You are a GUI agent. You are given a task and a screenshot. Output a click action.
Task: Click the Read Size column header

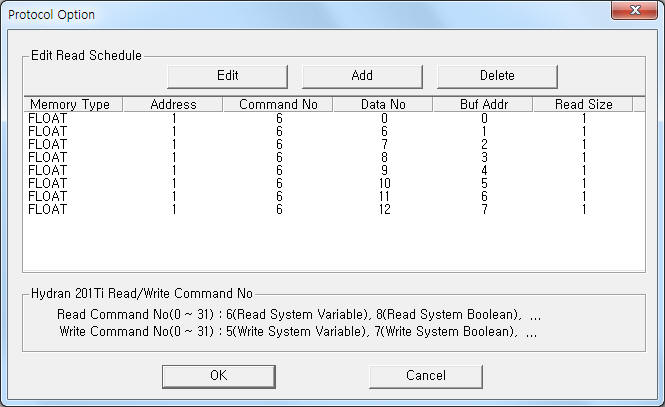click(583, 104)
